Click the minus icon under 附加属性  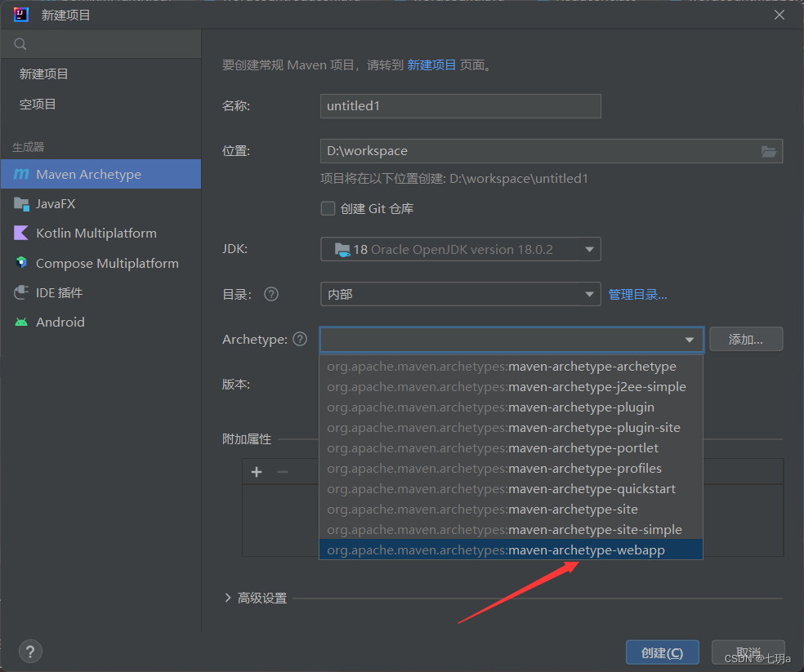click(283, 472)
